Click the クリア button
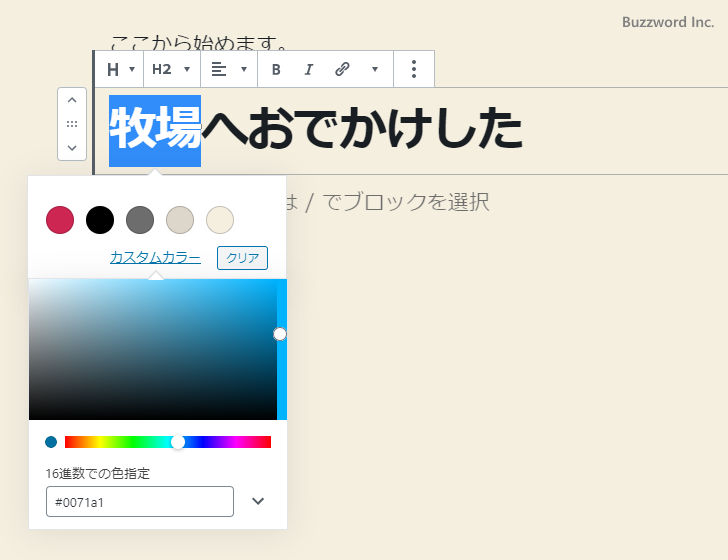The image size is (728, 560). pos(242,258)
